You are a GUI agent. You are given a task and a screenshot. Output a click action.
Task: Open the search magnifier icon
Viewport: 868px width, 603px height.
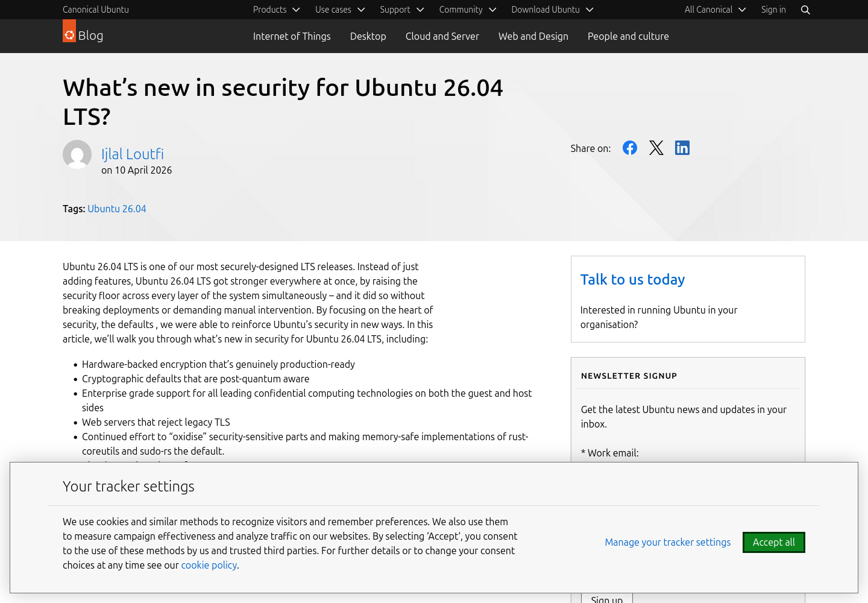coord(805,10)
